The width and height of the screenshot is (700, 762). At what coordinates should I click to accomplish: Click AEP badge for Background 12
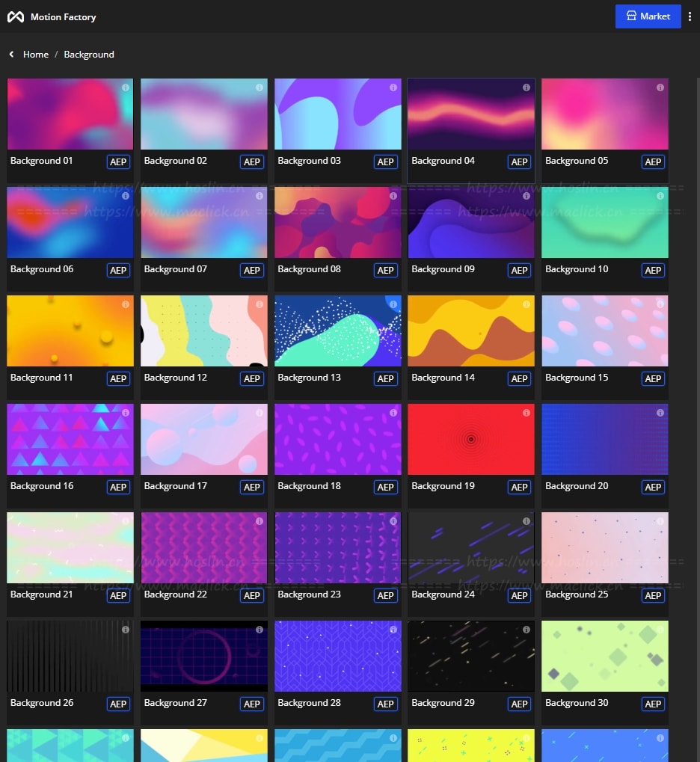(x=252, y=378)
